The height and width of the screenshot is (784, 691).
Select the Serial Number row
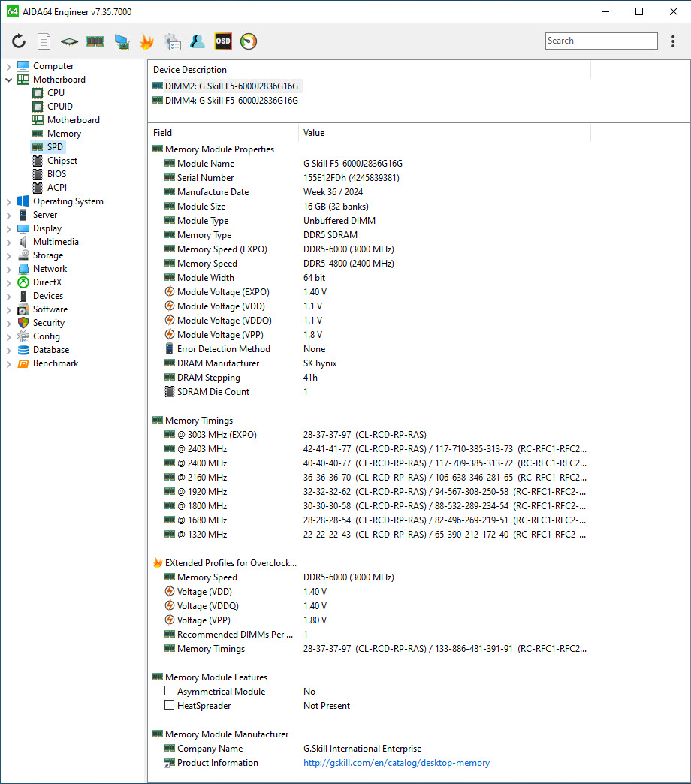370,178
